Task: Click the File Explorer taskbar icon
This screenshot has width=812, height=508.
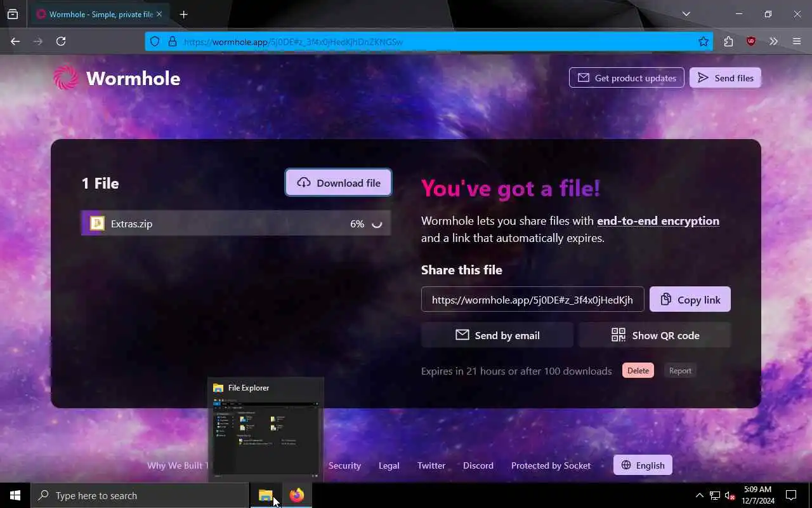Action: pyautogui.click(x=266, y=495)
